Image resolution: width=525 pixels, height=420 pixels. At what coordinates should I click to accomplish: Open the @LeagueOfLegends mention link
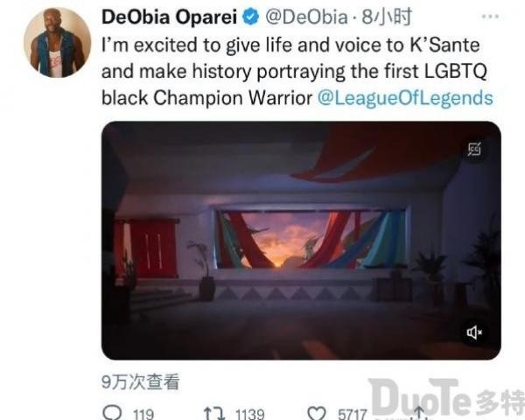coord(405,98)
